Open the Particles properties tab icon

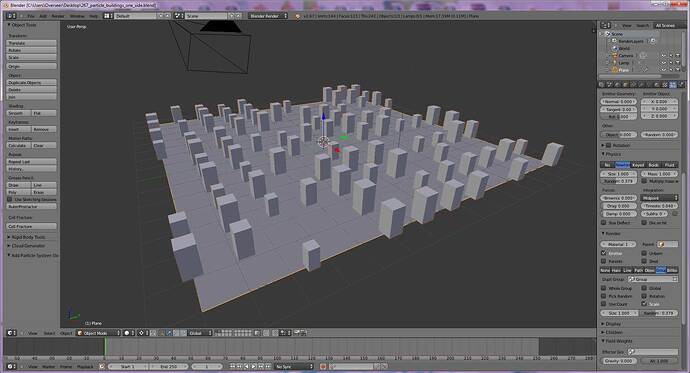coord(672,84)
